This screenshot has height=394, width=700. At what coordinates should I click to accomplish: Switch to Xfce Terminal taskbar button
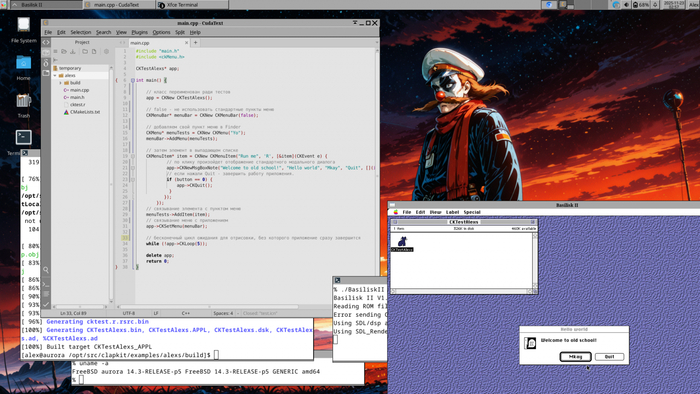coord(192,4)
